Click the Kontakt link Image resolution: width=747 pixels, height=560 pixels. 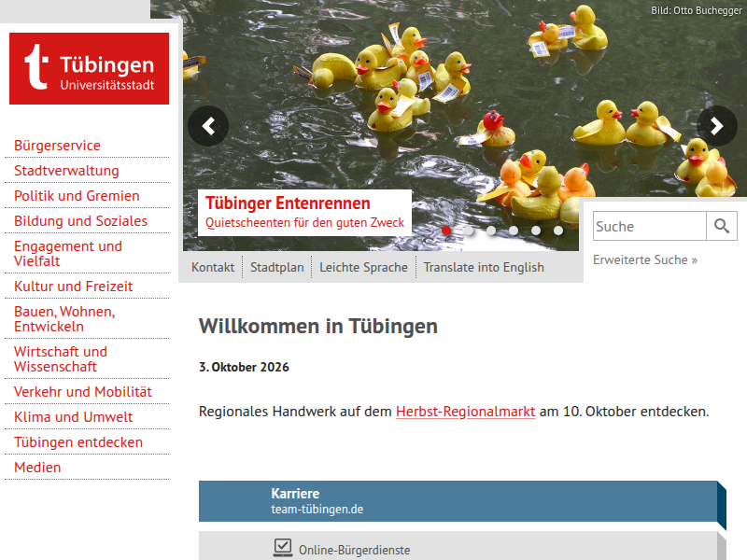(x=213, y=267)
